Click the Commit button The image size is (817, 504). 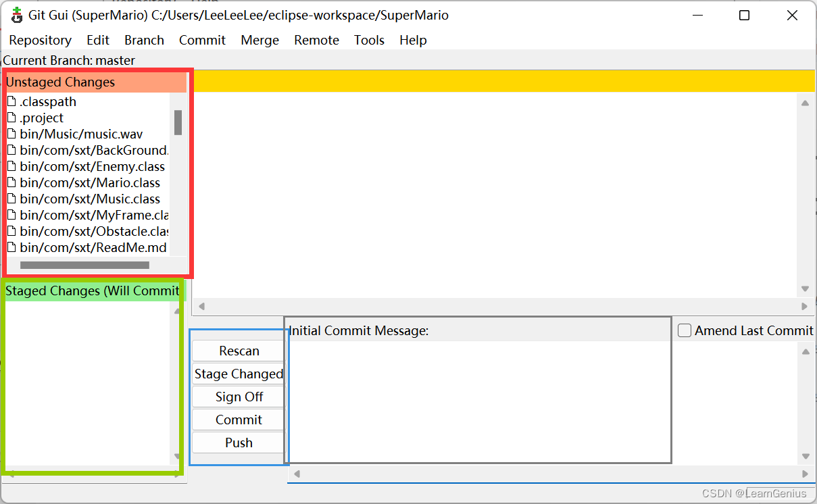(x=239, y=420)
